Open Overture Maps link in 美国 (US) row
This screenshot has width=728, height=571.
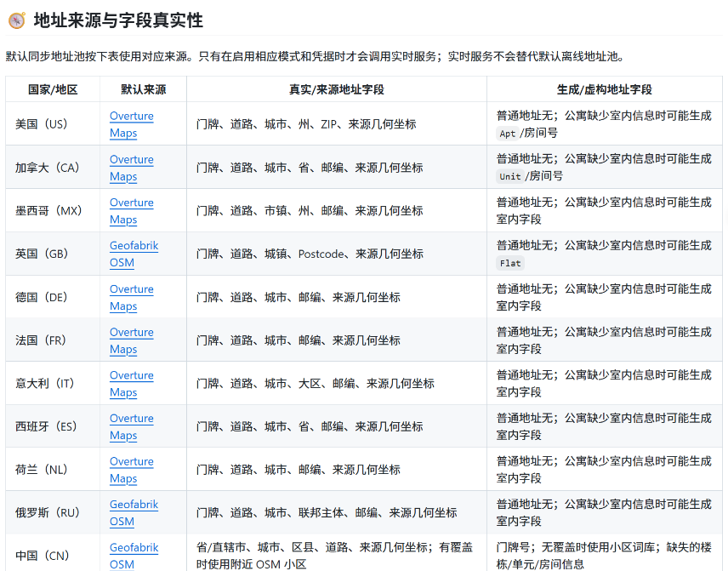(131, 124)
